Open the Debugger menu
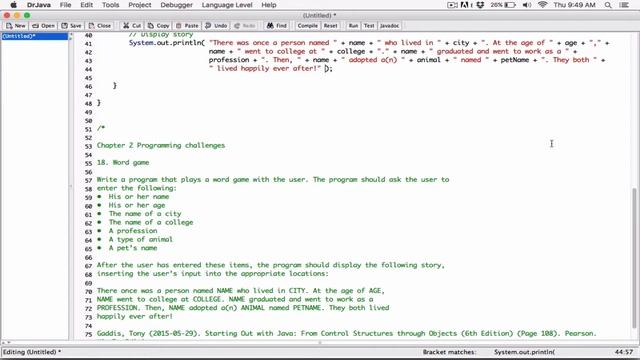The height and width of the screenshot is (360, 640). [x=176, y=5]
